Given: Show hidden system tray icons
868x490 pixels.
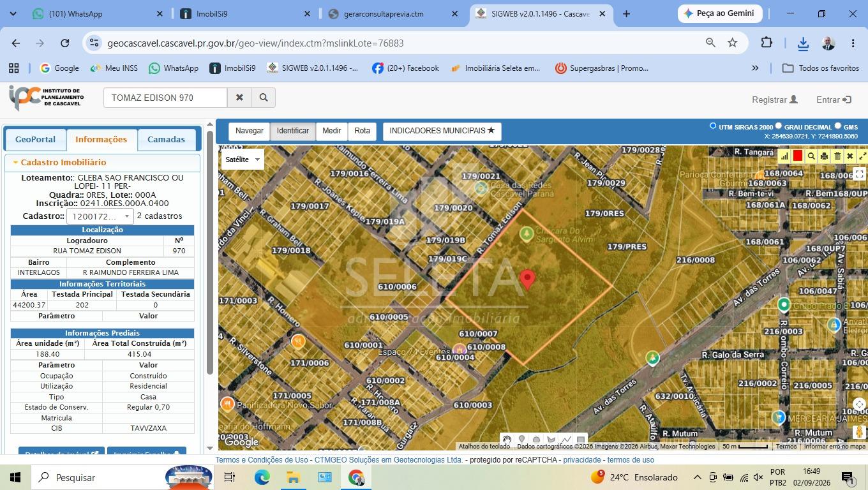Looking at the screenshot, I should pos(697,477).
